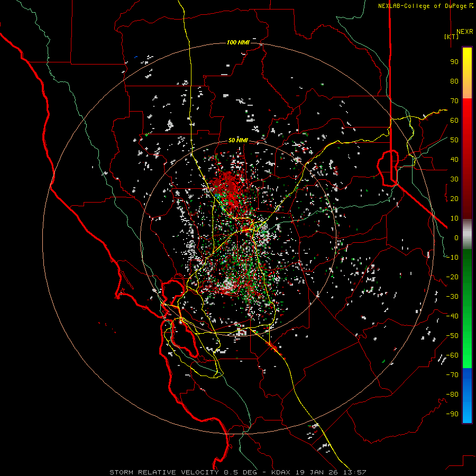
Task: Click the positive 10 scale value
Action: 454,218
